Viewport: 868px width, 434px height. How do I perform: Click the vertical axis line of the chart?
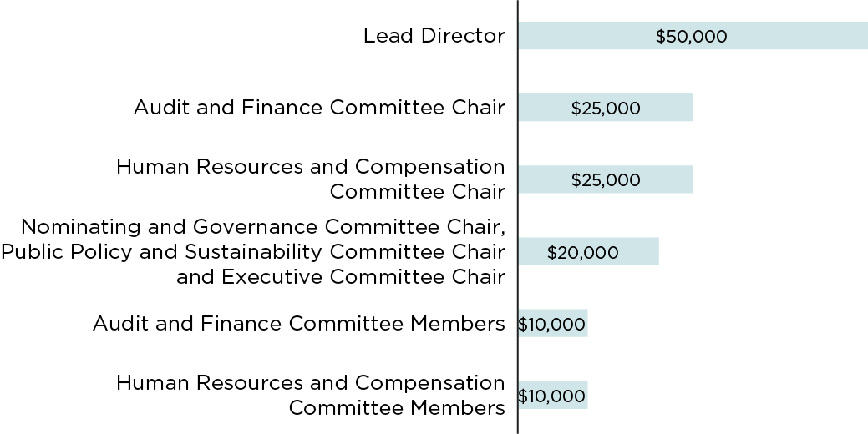coord(518,215)
